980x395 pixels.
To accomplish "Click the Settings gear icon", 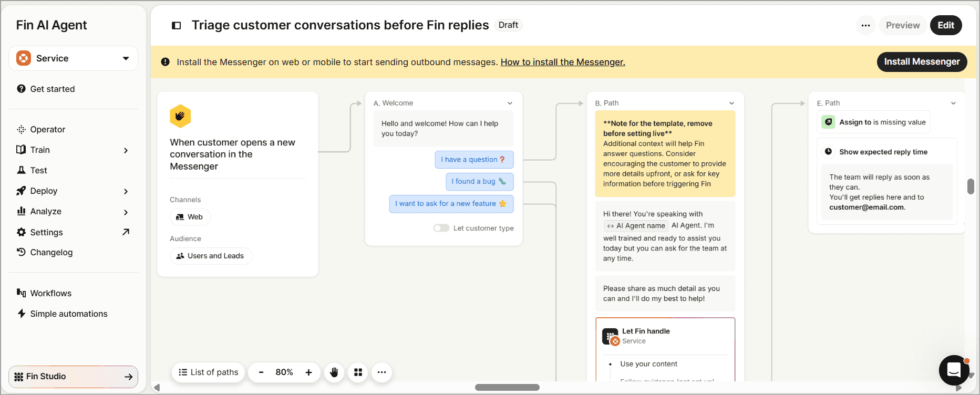I will tap(21, 232).
